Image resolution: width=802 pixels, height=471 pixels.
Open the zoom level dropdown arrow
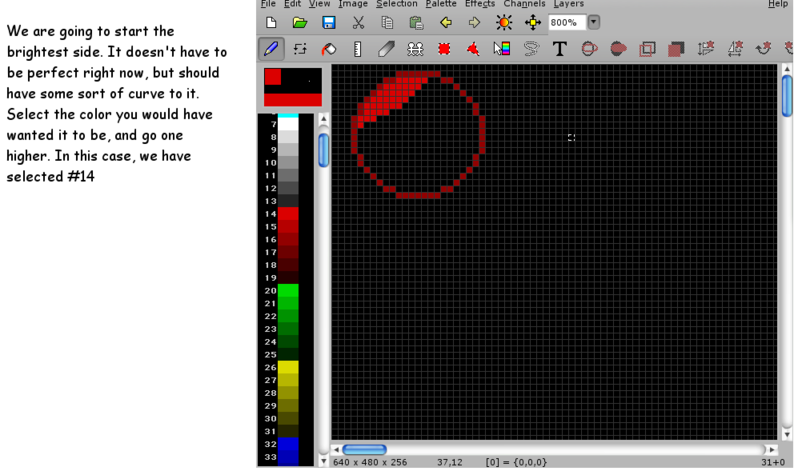click(x=594, y=22)
